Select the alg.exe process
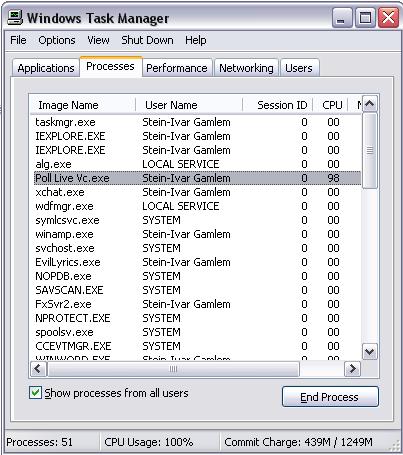 (x=197, y=164)
